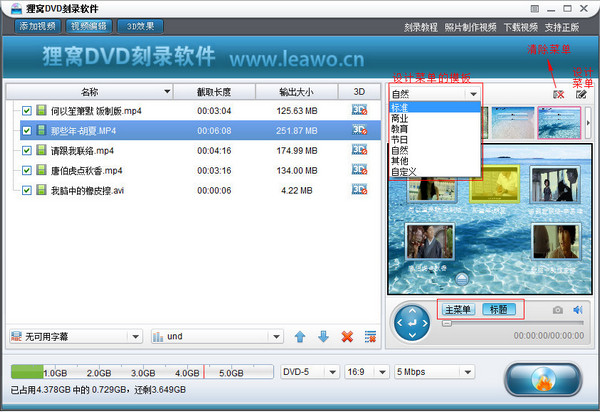Click the 名称 column dropdown arrow
Screen dimensions: 600x412
167,92
